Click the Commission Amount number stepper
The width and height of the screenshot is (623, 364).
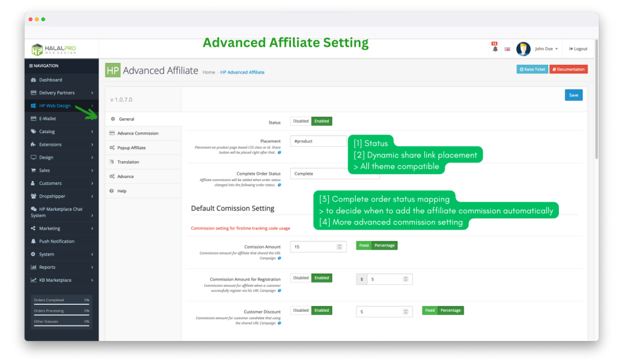click(x=340, y=247)
